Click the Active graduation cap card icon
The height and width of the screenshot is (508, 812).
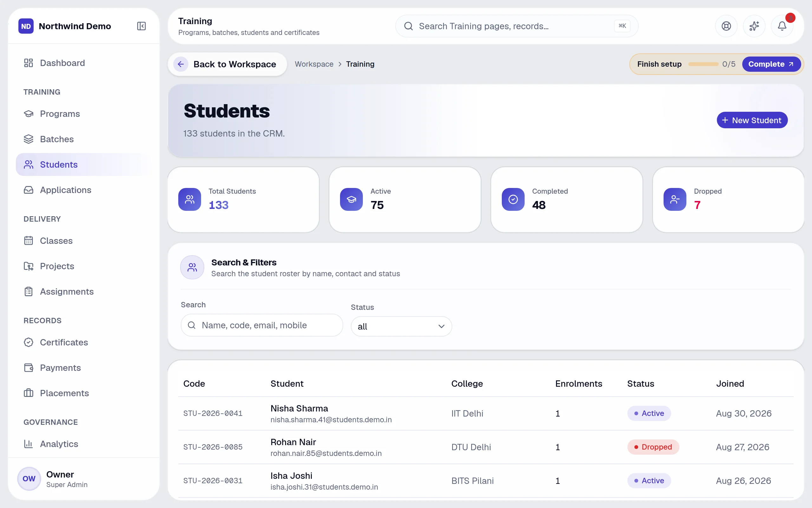click(x=351, y=199)
